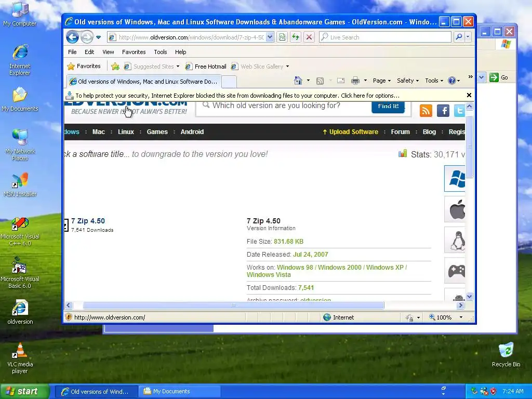Click the vertical scrollbar down arrow

click(470, 297)
